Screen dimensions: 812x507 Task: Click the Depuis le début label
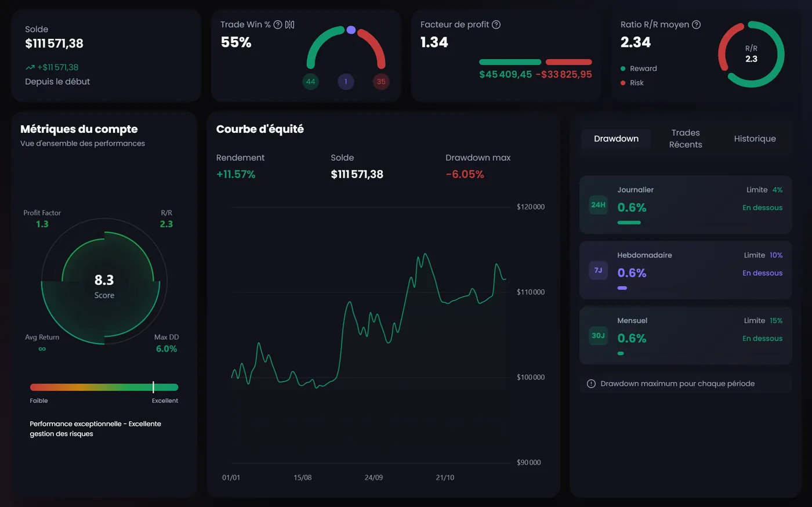(x=57, y=82)
